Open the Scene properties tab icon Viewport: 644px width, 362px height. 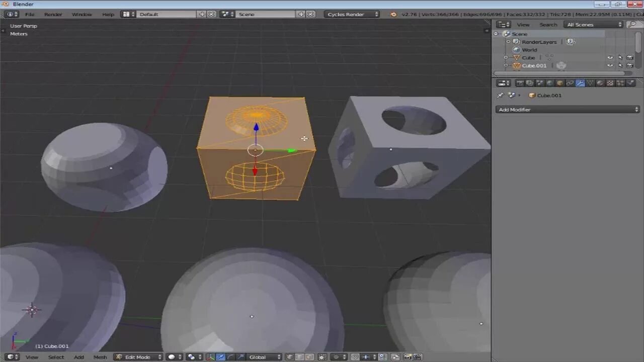coord(539,83)
